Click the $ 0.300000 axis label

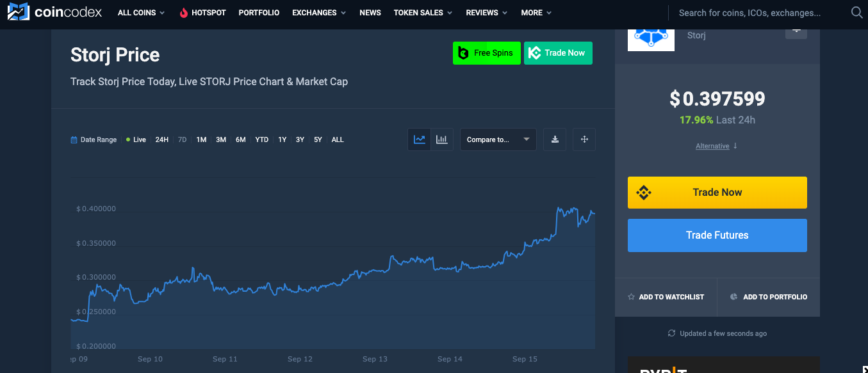point(96,277)
